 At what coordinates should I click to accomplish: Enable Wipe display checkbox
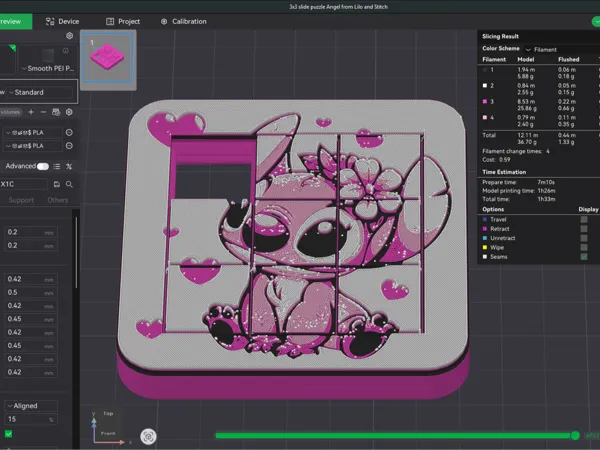point(584,247)
